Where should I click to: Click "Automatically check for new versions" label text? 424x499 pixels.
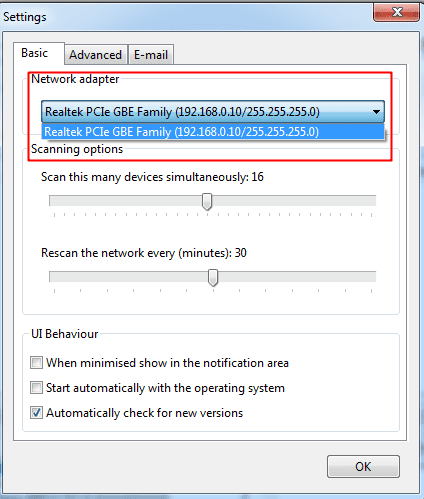click(145, 413)
